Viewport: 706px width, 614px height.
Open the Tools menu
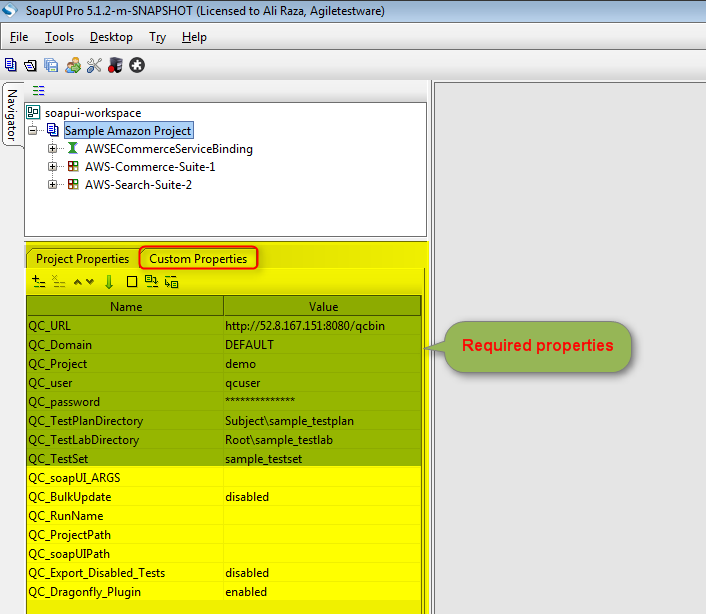(59, 37)
